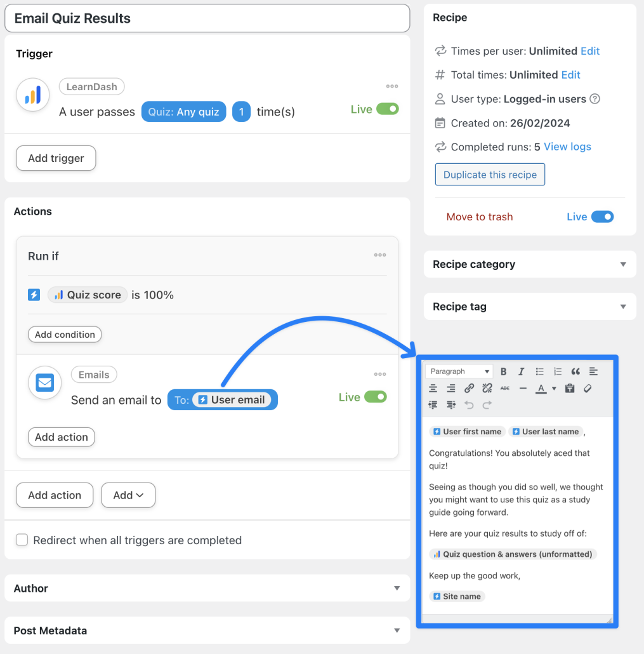Apply strikethrough formatting to email text
The width and height of the screenshot is (644, 654).
tap(504, 389)
